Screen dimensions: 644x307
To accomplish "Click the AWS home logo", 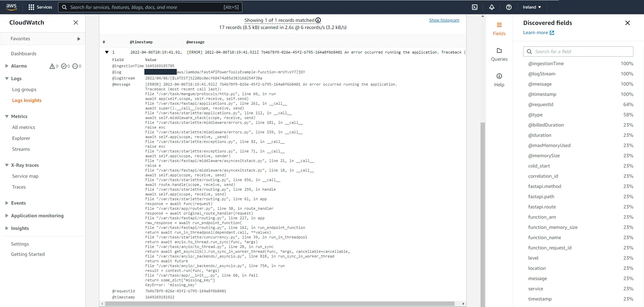I will pos(11,7).
